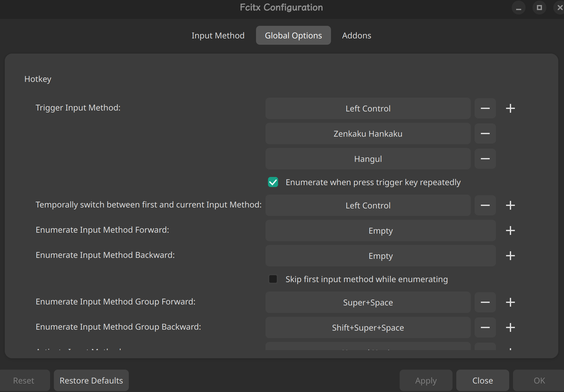Add a hotkey for temporary switch

click(510, 205)
